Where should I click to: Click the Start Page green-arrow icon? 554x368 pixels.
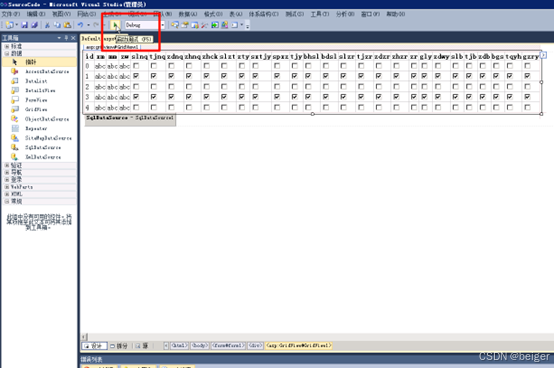click(214, 25)
